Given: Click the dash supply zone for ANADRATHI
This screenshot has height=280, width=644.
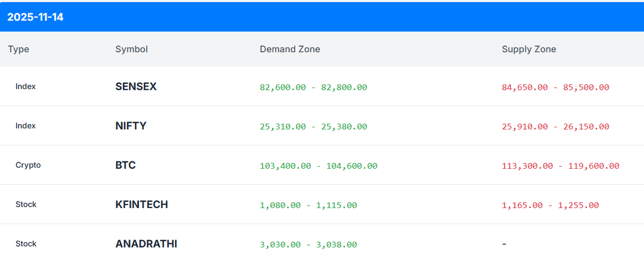Looking at the screenshot, I should [504, 244].
